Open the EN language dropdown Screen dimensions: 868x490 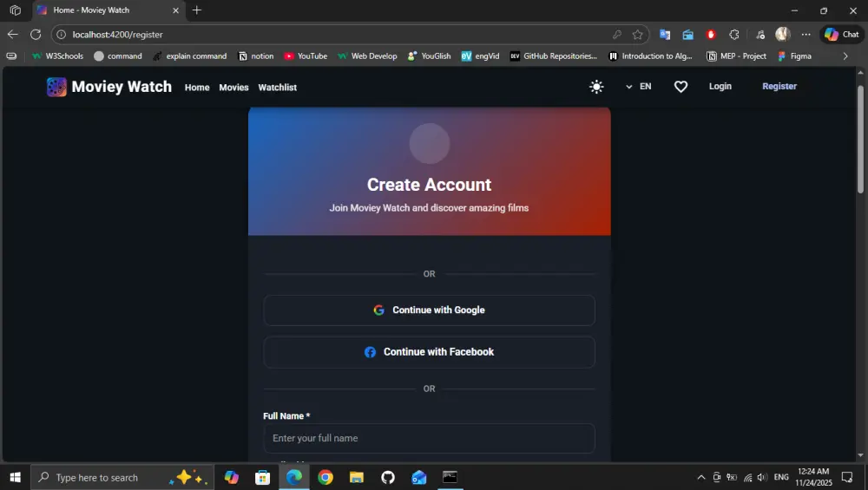(638, 86)
